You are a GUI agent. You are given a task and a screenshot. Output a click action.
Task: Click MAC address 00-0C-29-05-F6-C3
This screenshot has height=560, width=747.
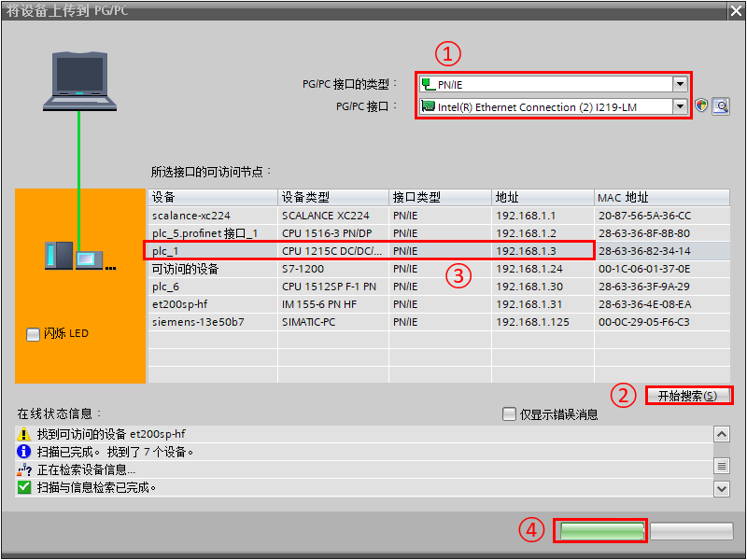[662, 322]
